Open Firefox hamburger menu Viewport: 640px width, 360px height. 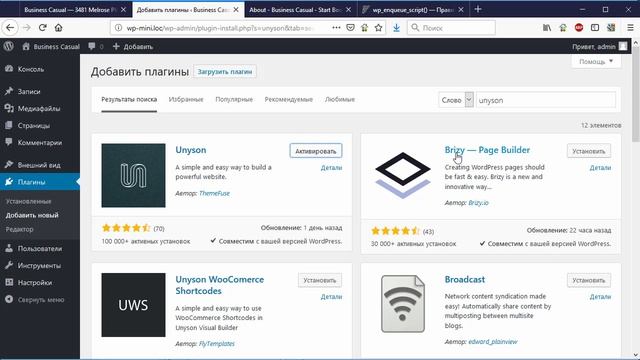pos(630,28)
